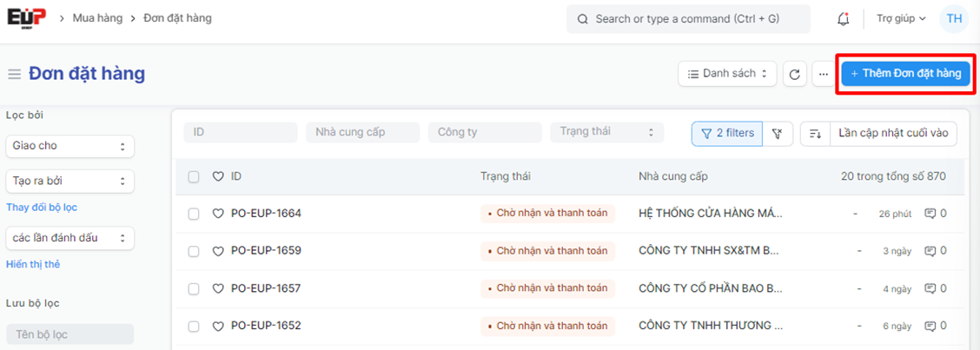This screenshot has height=350, width=980.
Task: Select the PO-EUP-1657 row checkbox
Action: coord(194,288)
